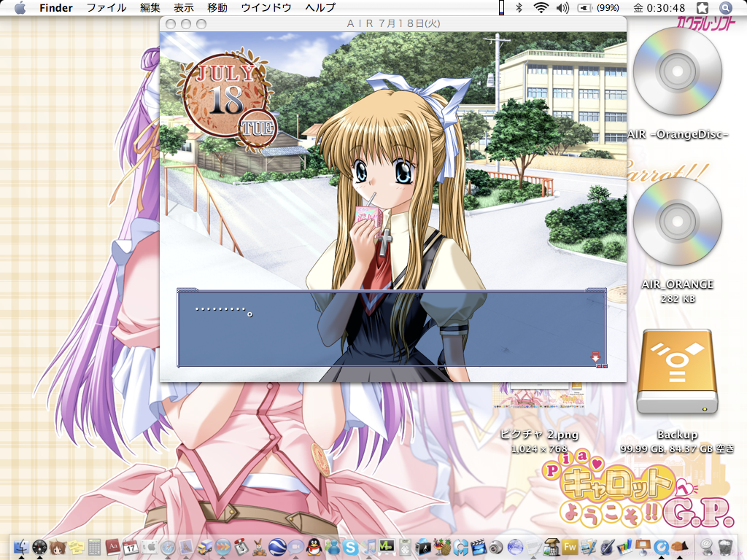Click the @ spring icon in Dock
The width and height of the screenshot is (747, 560).
click(x=706, y=547)
